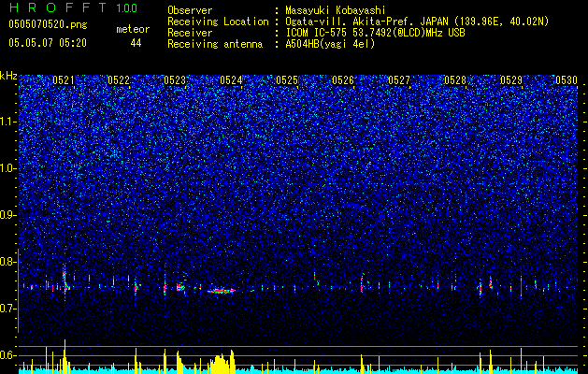
Task: Click the 'Receiving antenna' field label
Action: (215, 44)
